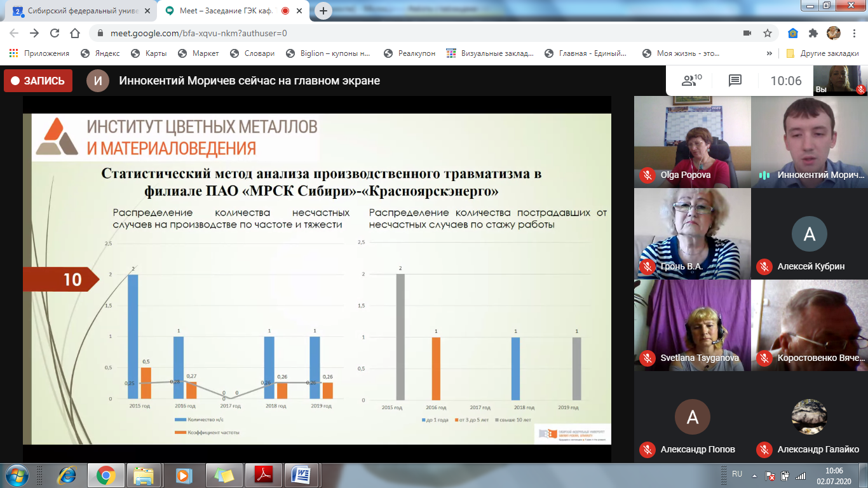Open the Словари bookmark

click(252, 53)
